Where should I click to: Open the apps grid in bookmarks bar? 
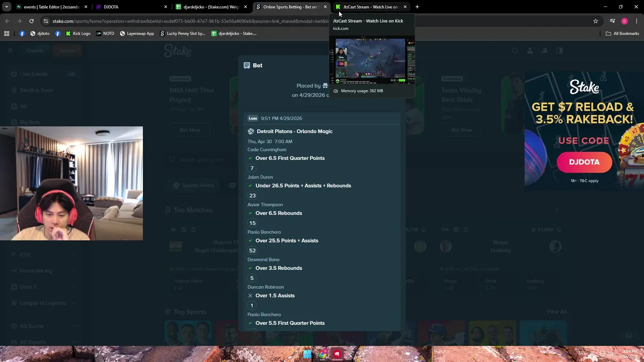click(7, 34)
